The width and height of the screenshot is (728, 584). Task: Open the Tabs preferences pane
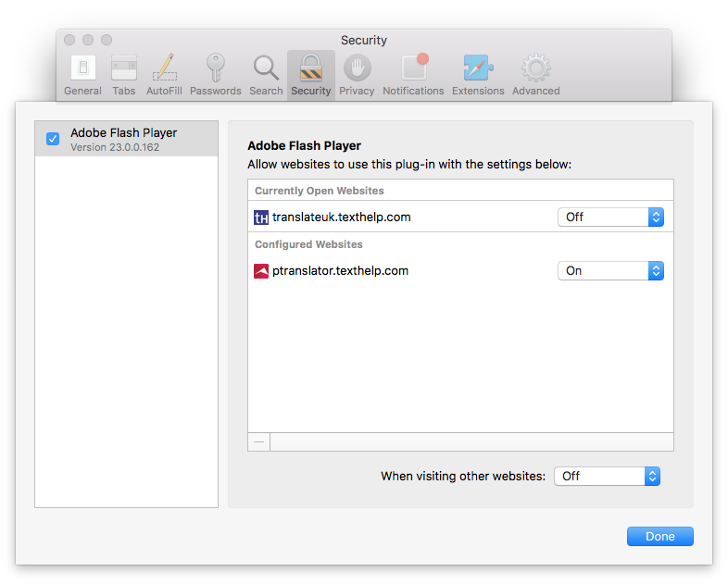coord(123,75)
